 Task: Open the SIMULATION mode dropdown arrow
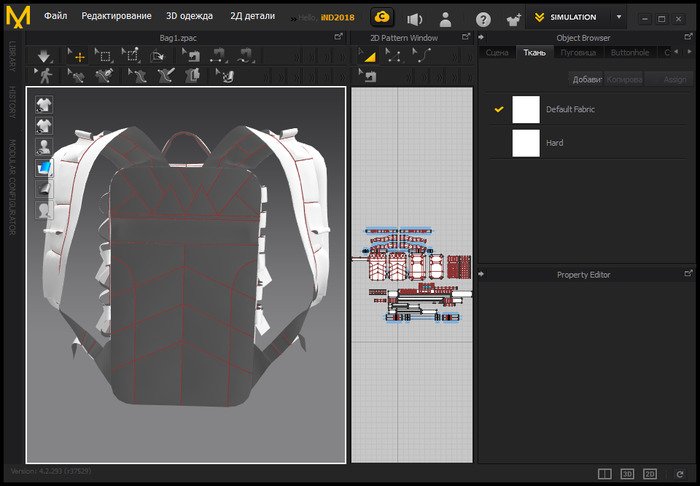click(x=618, y=18)
